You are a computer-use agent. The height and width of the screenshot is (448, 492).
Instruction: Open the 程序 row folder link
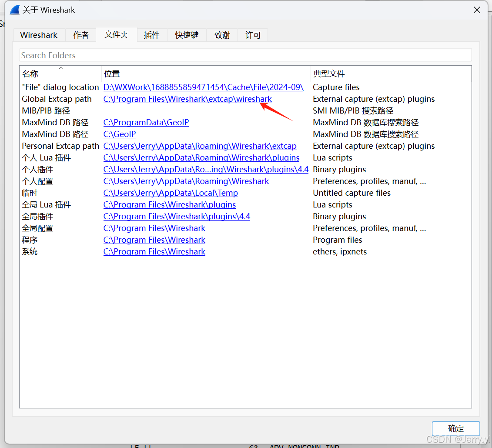(154, 240)
